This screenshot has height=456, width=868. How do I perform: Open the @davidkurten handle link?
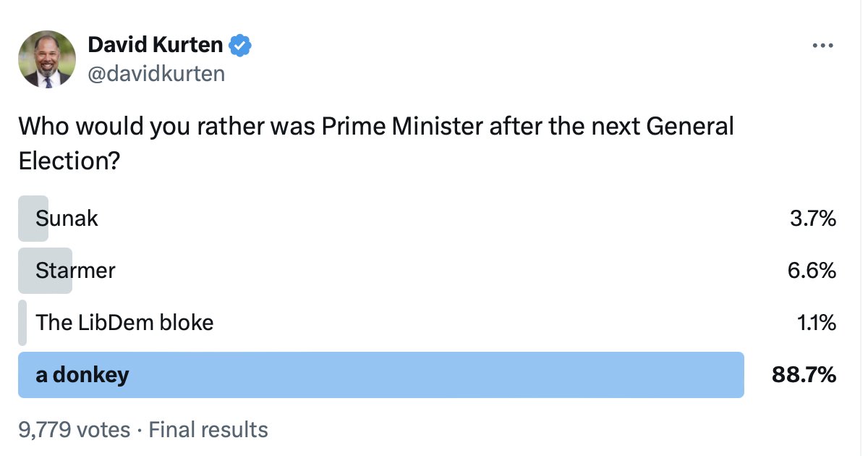(x=156, y=73)
